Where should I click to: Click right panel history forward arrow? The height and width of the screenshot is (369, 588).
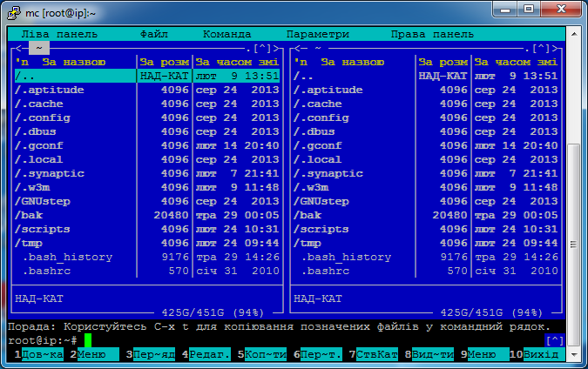click(x=555, y=49)
